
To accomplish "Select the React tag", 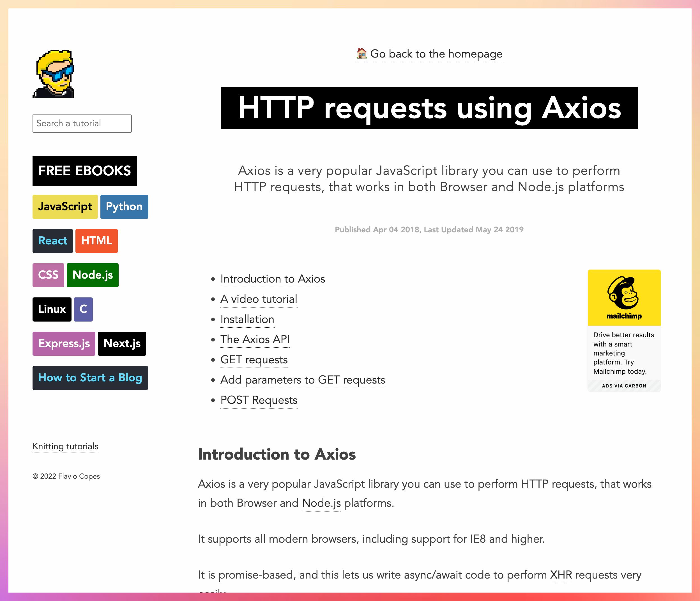I will point(53,241).
